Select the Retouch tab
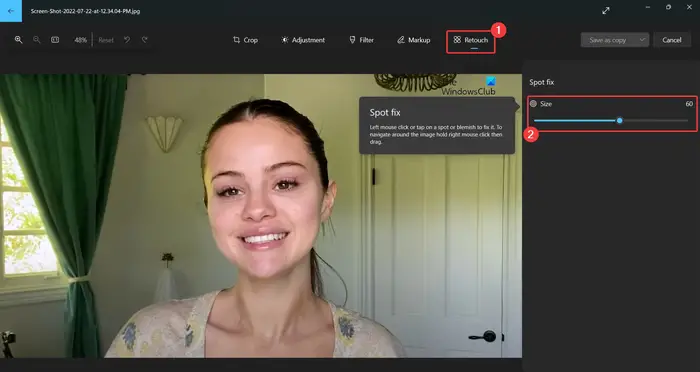Screen dimensions: 700x372 471,40
